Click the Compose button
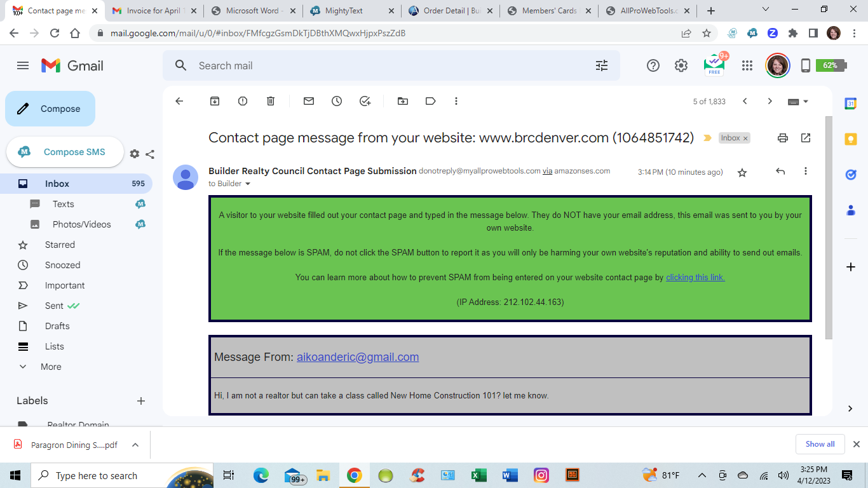 [x=50, y=109]
